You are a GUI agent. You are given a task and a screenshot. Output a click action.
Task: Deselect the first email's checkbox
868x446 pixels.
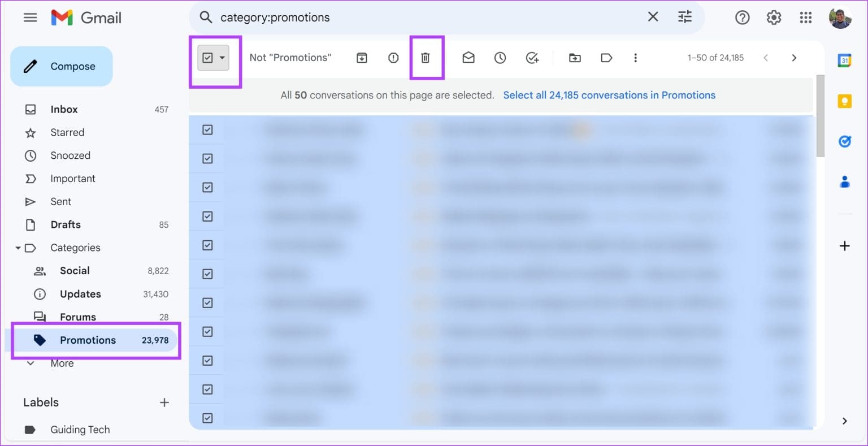(x=206, y=129)
